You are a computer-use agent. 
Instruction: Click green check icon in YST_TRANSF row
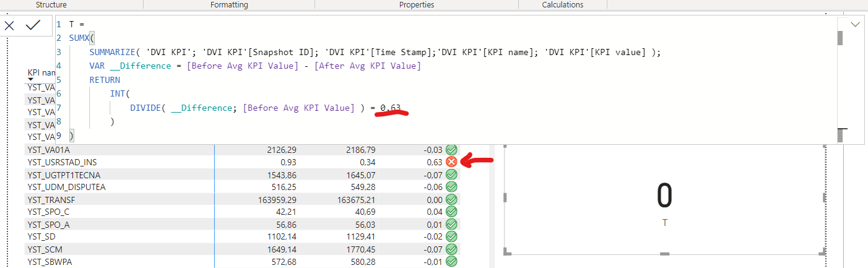click(451, 199)
